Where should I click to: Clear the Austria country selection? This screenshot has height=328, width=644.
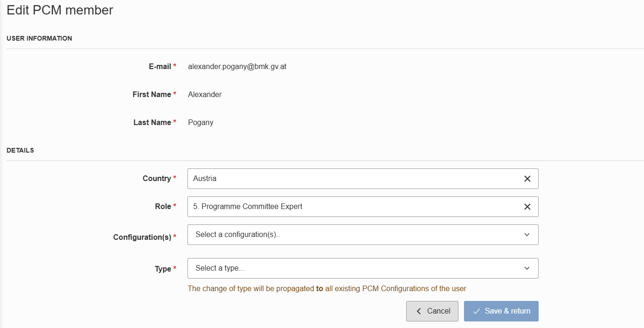pyautogui.click(x=527, y=179)
